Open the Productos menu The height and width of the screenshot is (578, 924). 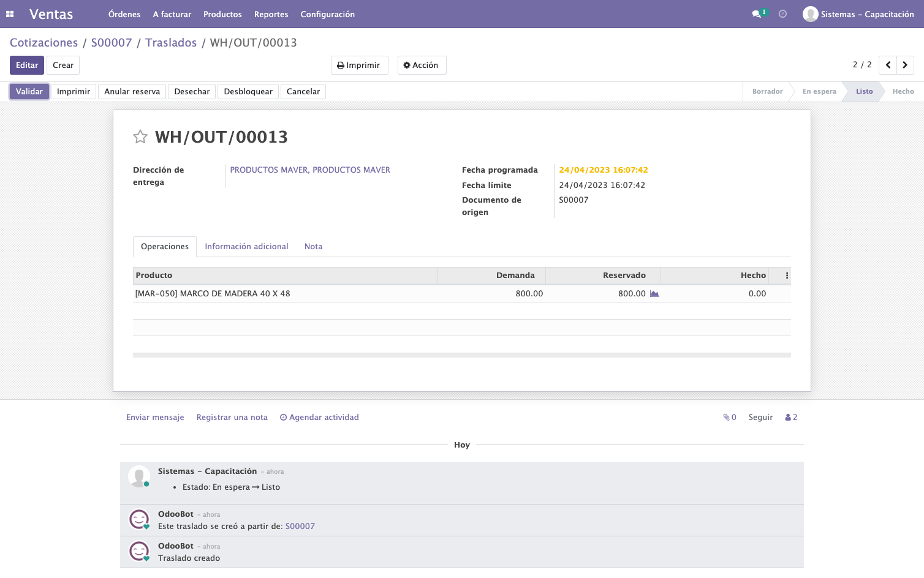click(222, 14)
